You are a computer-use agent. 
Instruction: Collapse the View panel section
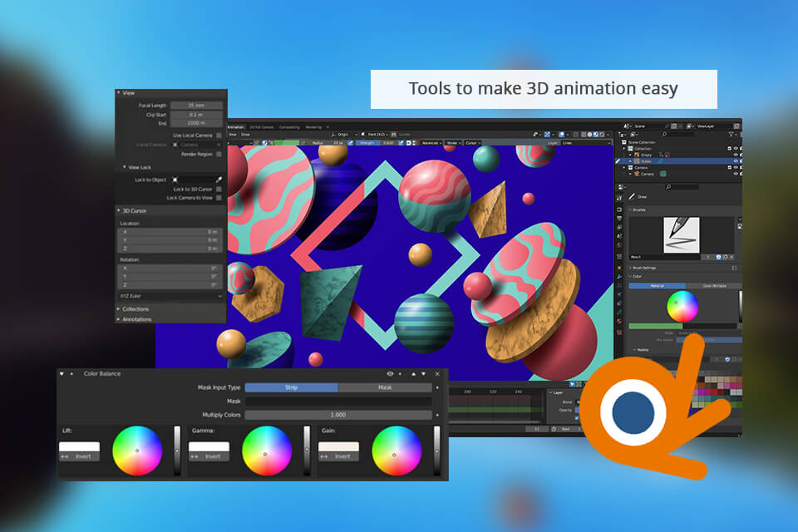[x=119, y=92]
